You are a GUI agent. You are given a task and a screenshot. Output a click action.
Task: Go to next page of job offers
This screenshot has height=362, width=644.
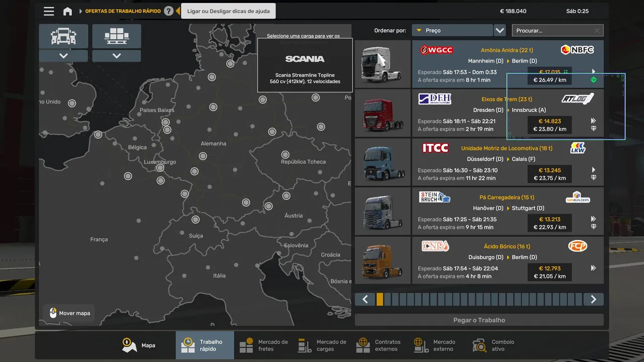(594, 299)
